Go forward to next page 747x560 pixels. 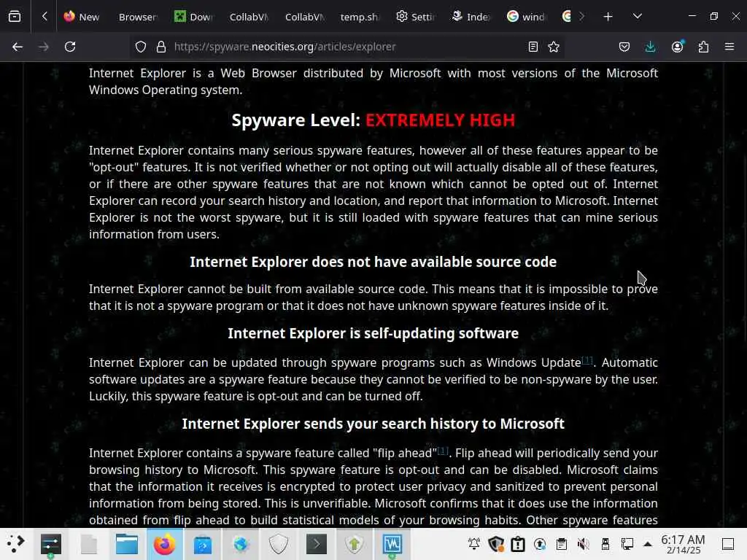click(43, 47)
